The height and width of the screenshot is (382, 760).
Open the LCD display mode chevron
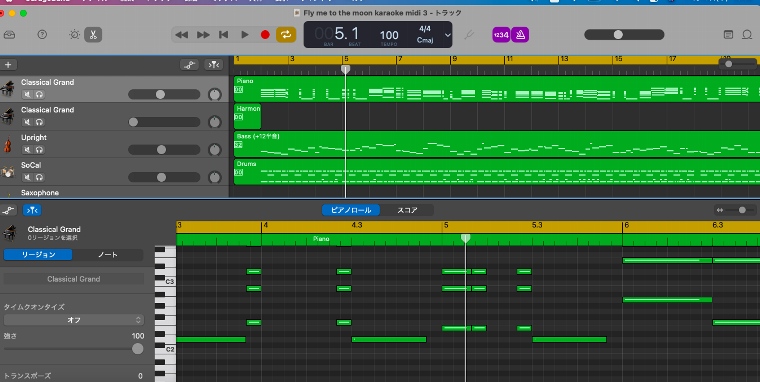tap(447, 35)
